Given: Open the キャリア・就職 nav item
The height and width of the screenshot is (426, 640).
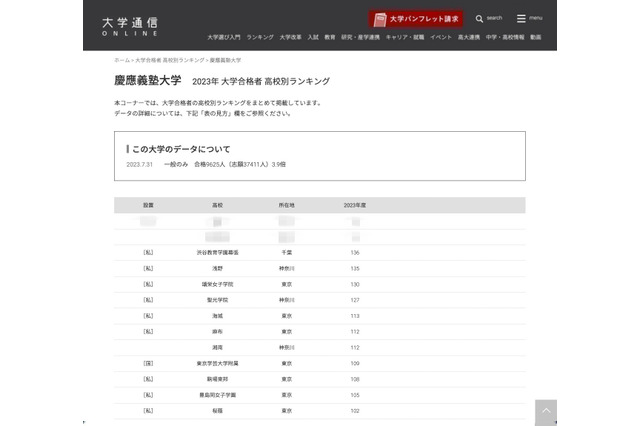Looking at the screenshot, I should [405, 37].
